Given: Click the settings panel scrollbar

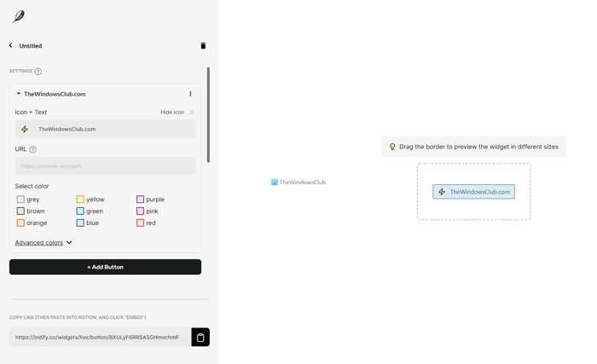Looking at the screenshot, I should point(208,115).
